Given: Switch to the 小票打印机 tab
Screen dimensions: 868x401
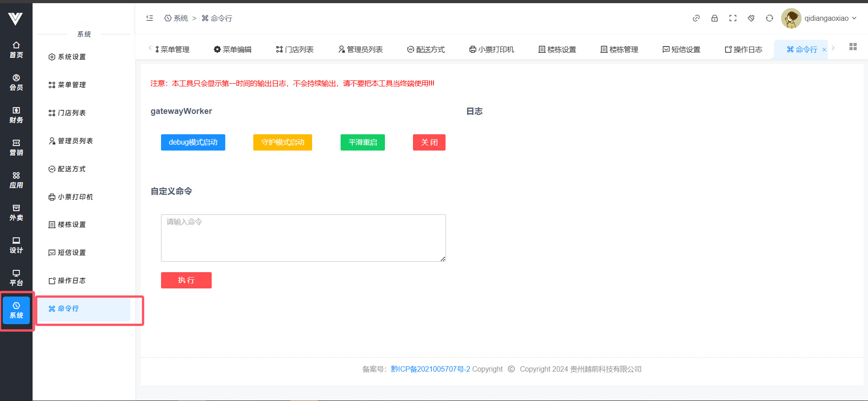Looking at the screenshot, I should pyautogui.click(x=491, y=49).
